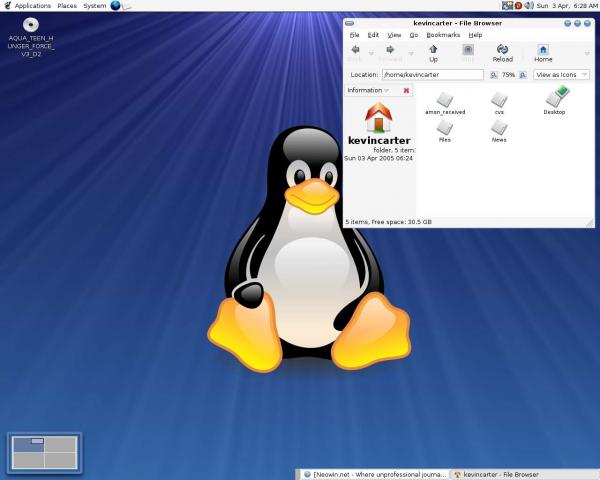600x480 pixels.
Task: Click the Location path text field
Action: [432, 74]
